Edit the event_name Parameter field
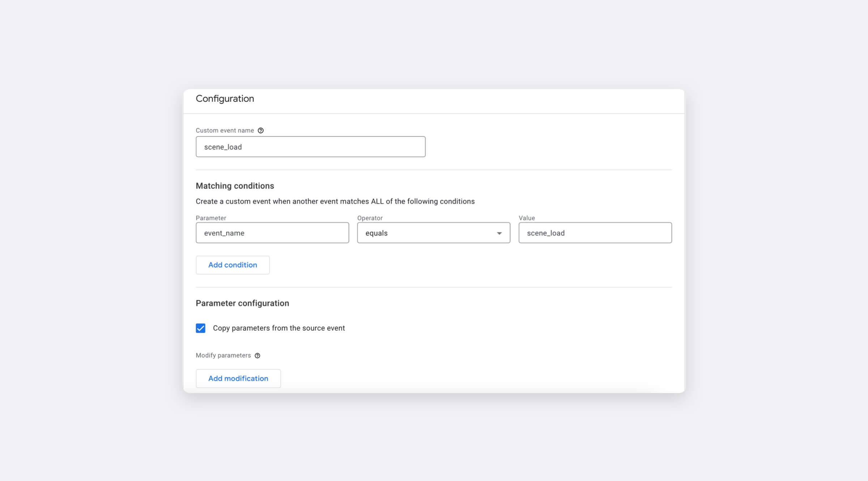The height and width of the screenshot is (481, 868). click(272, 233)
